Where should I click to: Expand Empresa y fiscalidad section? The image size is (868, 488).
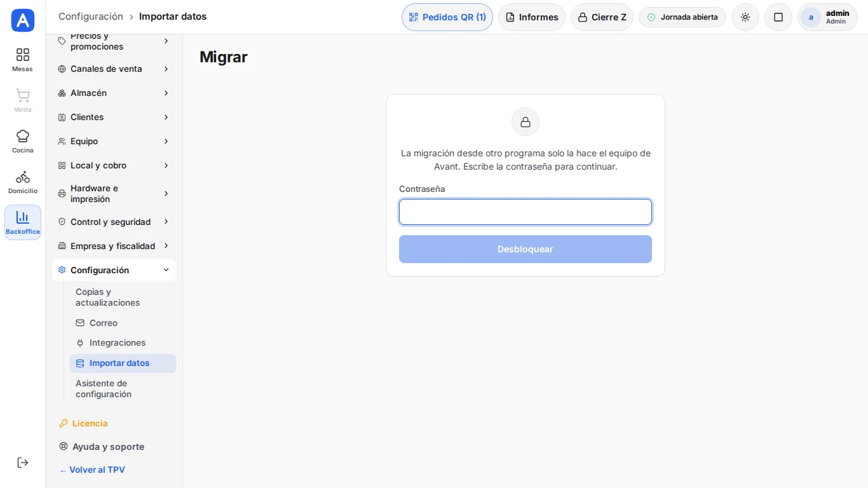[x=114, y=246]
